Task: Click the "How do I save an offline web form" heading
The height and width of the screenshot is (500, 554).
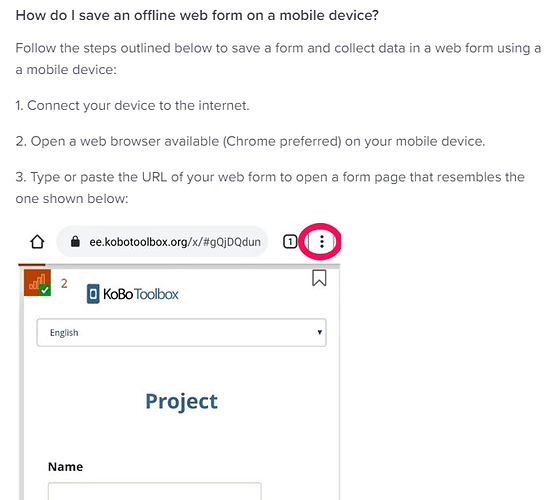Action: 197,15
